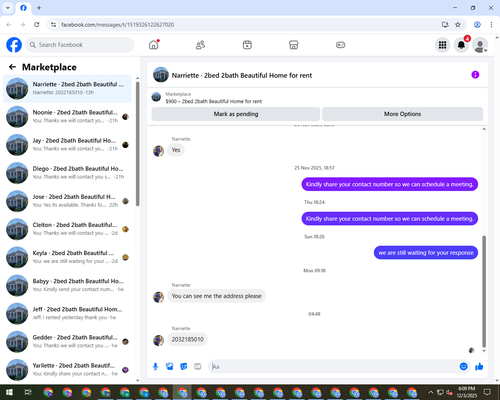Open Noonie conversation in chat list

tap(67, 117)
